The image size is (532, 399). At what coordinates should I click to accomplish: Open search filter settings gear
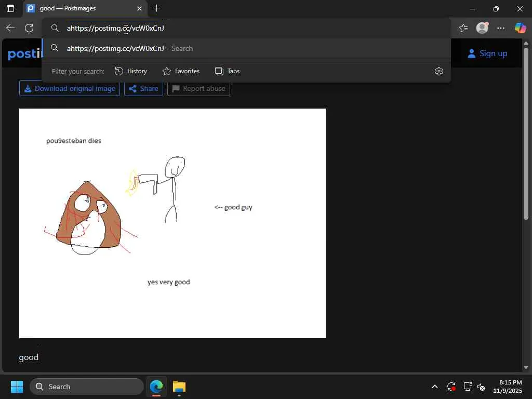tap(439, 71)
